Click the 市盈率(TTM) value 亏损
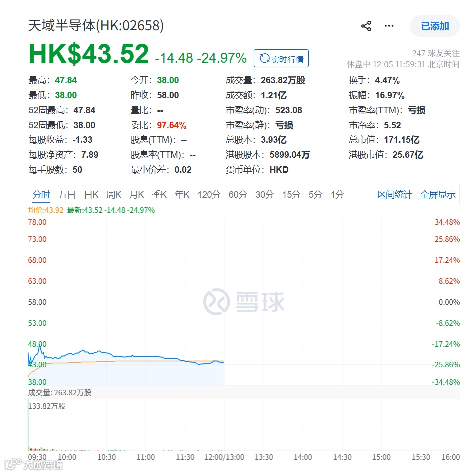The image size is (476, 474). (416, 110)
